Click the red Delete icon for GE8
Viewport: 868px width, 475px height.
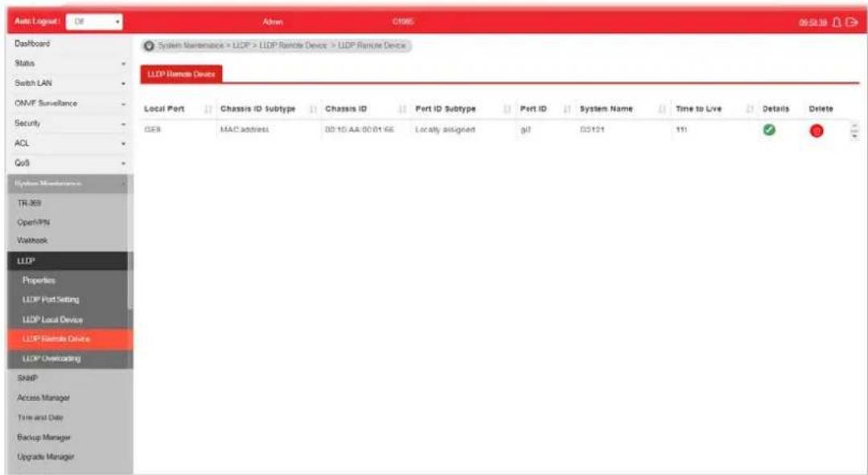[816, 130]
